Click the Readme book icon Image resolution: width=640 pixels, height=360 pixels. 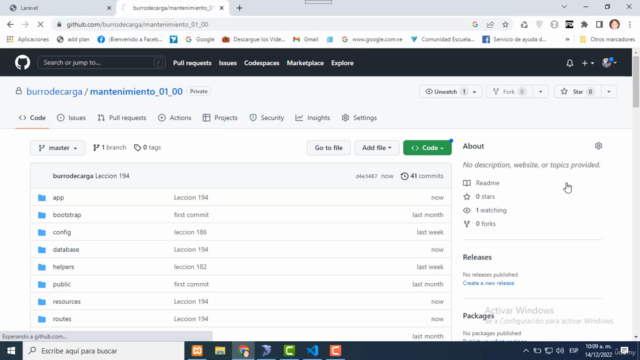pyautogui.click(x=467, y=183)
